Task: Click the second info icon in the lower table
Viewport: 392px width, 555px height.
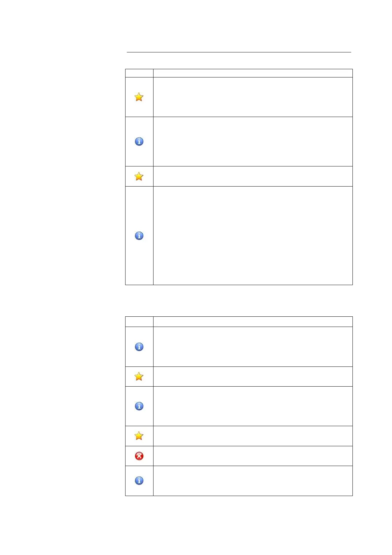Action: point(139,406)
